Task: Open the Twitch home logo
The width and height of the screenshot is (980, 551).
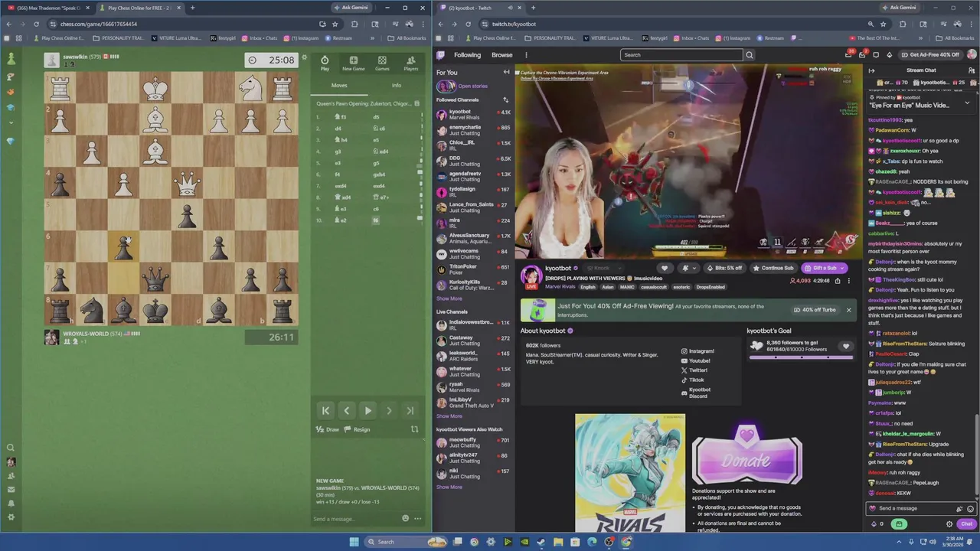Action: point(441,55)
